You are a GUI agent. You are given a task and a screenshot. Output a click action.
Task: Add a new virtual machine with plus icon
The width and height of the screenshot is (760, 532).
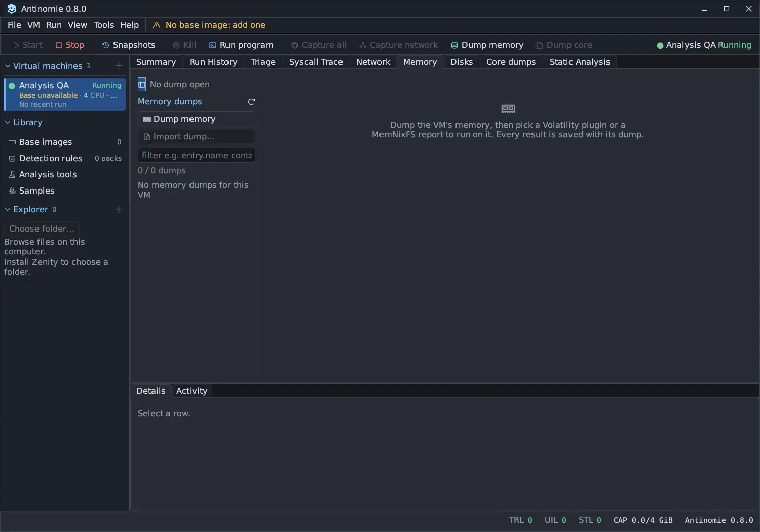click(119, 66)
